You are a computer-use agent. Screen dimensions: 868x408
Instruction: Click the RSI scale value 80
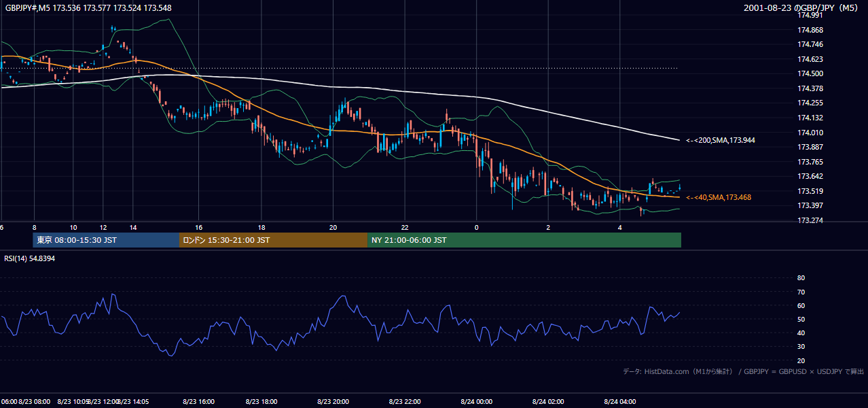pyautogui.click(x=801, y=278)
